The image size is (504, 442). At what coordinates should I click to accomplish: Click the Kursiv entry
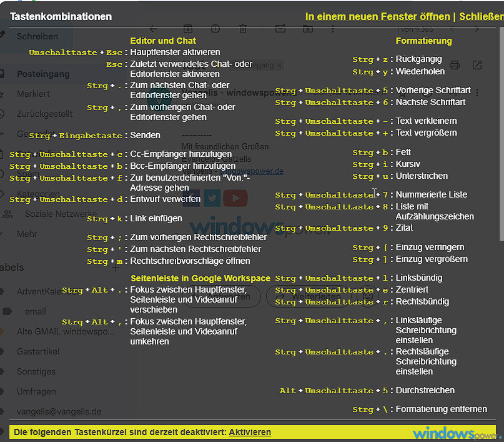click(408, 164)
